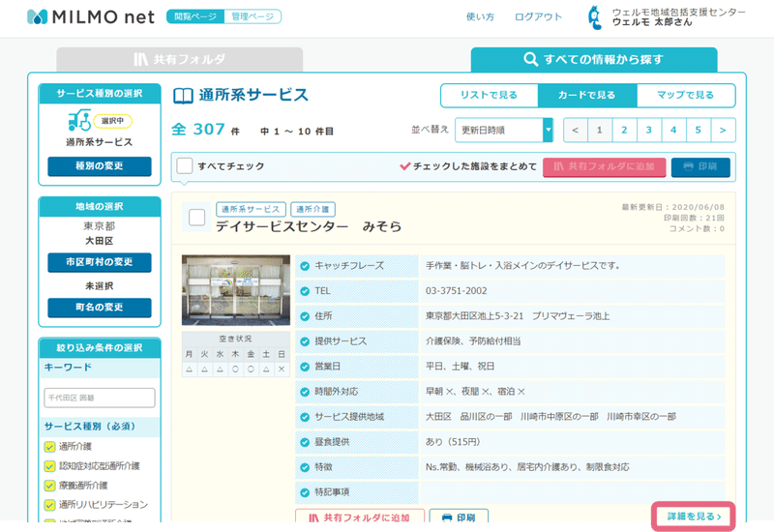The image size is (774, 532).
Task: Open the 使い方 link
Action: 480,16
